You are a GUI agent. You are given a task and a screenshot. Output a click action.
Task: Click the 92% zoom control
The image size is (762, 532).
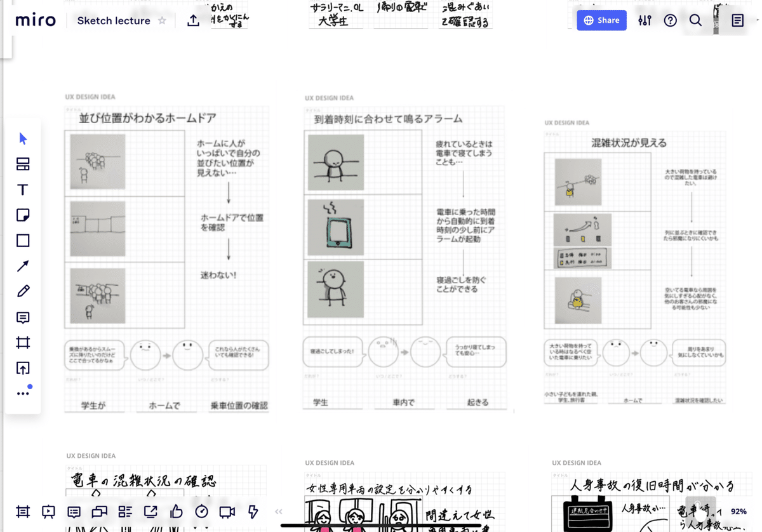[740, 511]
